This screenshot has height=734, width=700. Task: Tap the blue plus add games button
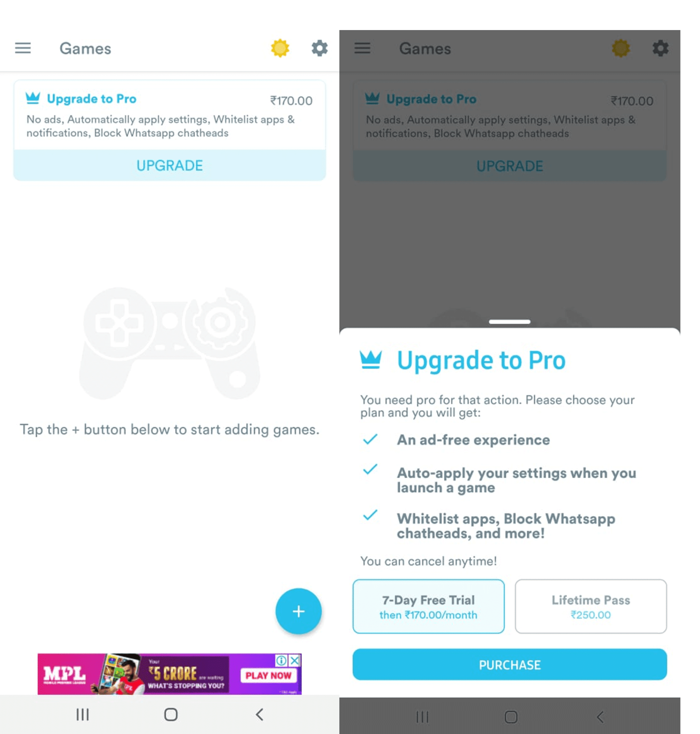[x=298, y=611]
